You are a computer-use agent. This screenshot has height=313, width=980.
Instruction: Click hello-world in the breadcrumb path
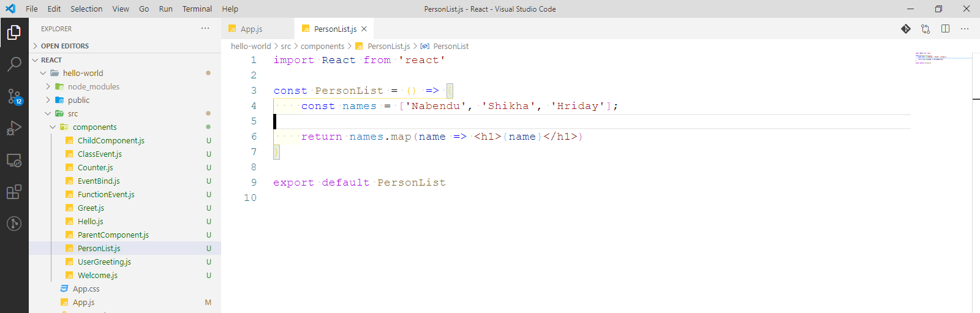pos(251,46)
